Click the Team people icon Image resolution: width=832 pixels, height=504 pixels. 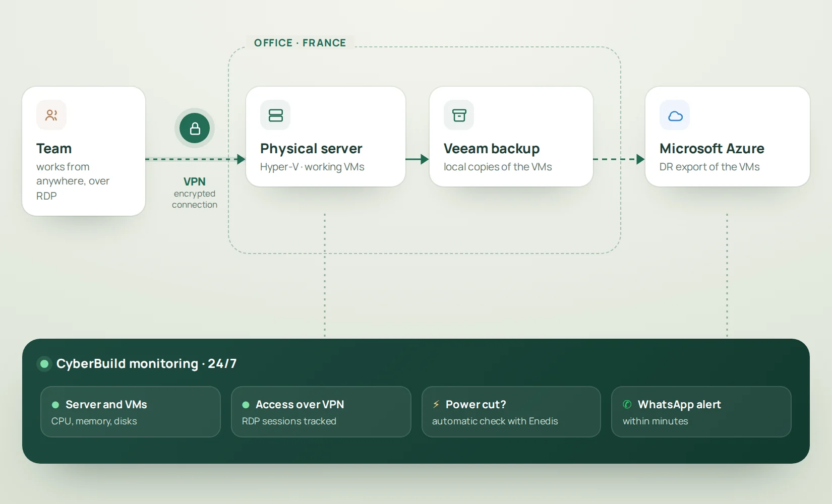[51, 115]
